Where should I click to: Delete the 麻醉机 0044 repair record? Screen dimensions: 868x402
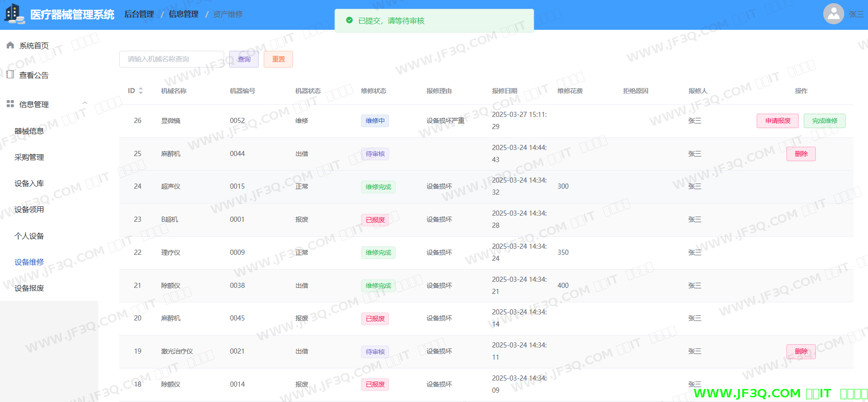pos(800,154)
